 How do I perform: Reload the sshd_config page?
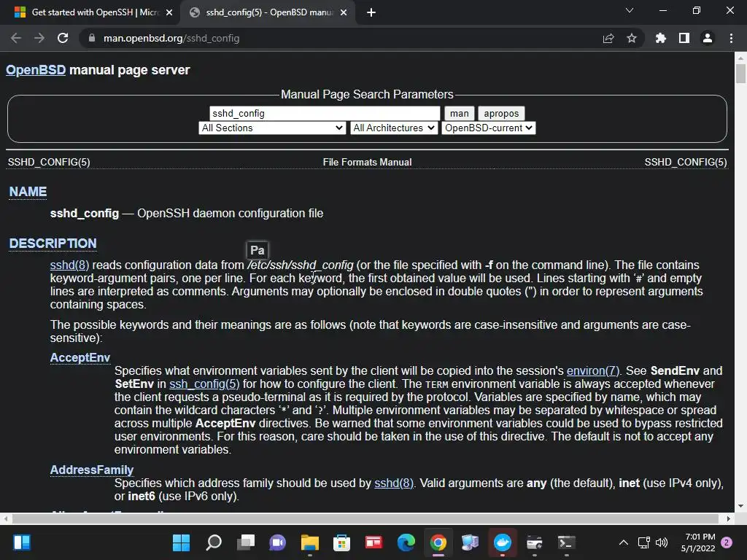[63, 38]
